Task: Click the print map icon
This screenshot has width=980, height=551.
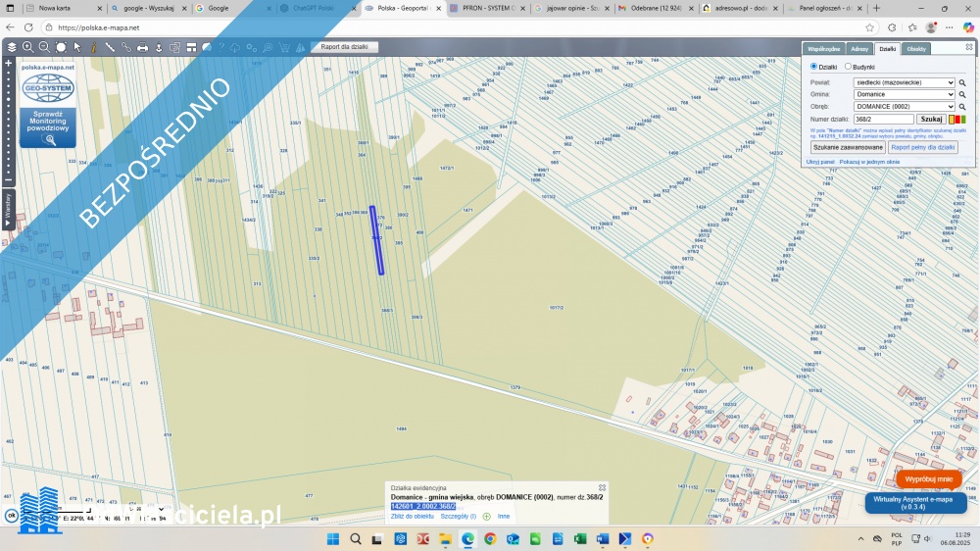Action: (x=142, y=47)
